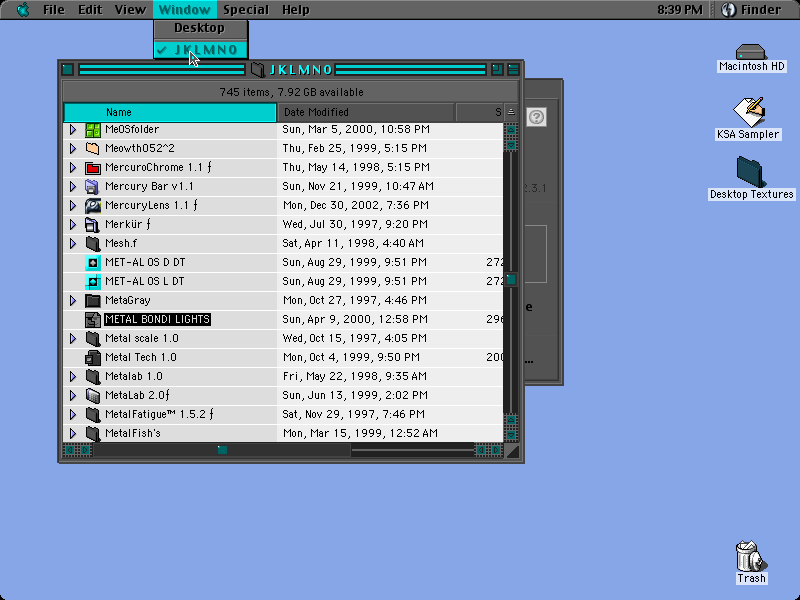Click the MetaGray folder icon
This screenshot has height=600, width=800.
[92, 301]
